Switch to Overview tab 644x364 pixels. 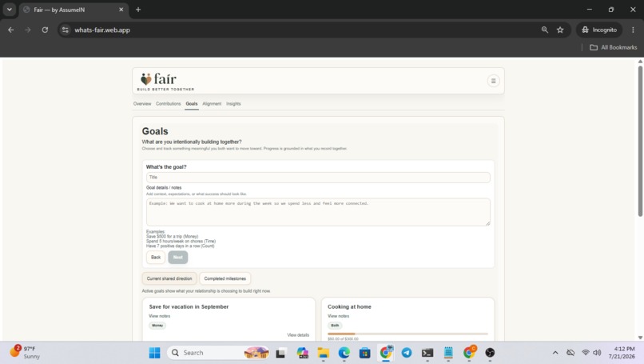coord(142,104)
